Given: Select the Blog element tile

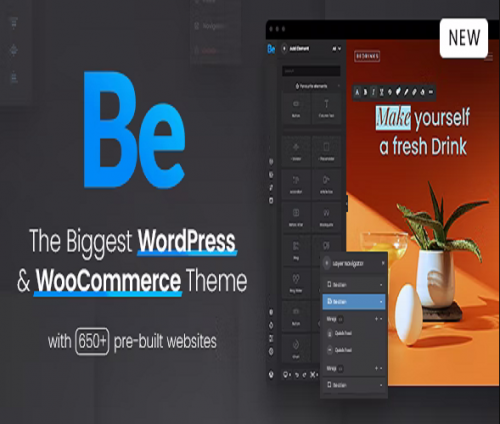Looking at the screenshot, I should [296, 250].
